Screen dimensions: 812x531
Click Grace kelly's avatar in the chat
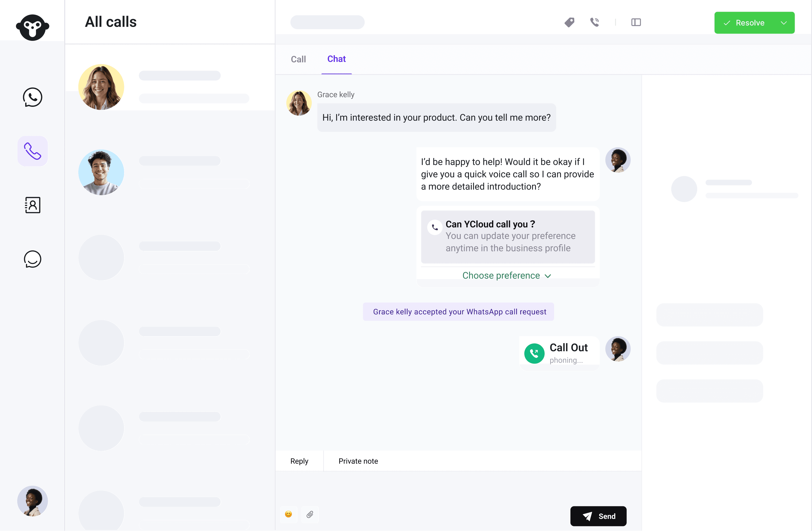point(299,102)
